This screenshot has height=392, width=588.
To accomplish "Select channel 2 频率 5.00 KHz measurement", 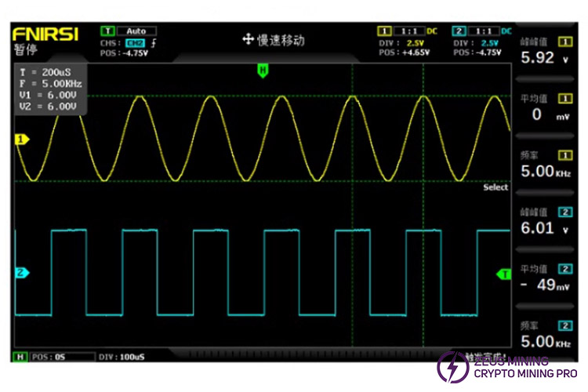I will tap(545, 336).
